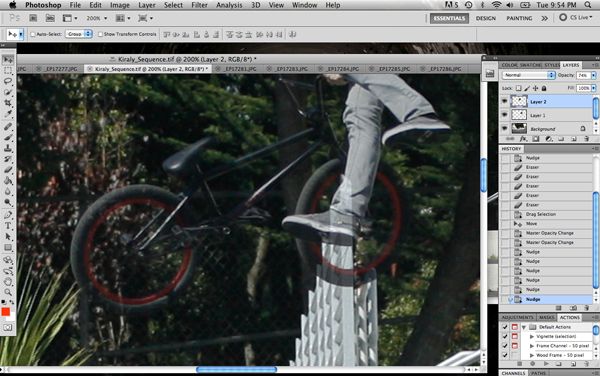Select the Pen tool
Viewport: 600px width, 376px height.
pyautogui.click(x=8, y=215)
